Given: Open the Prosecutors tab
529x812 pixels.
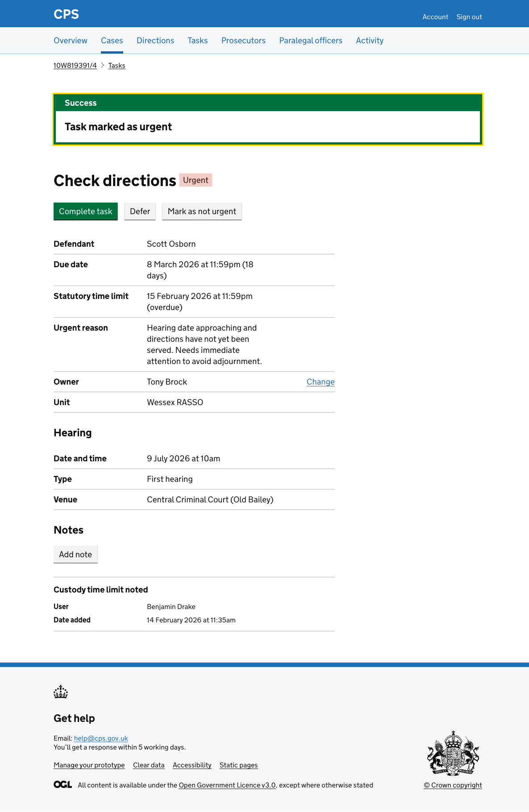Looking at the screenshot, I should (243, 41).
